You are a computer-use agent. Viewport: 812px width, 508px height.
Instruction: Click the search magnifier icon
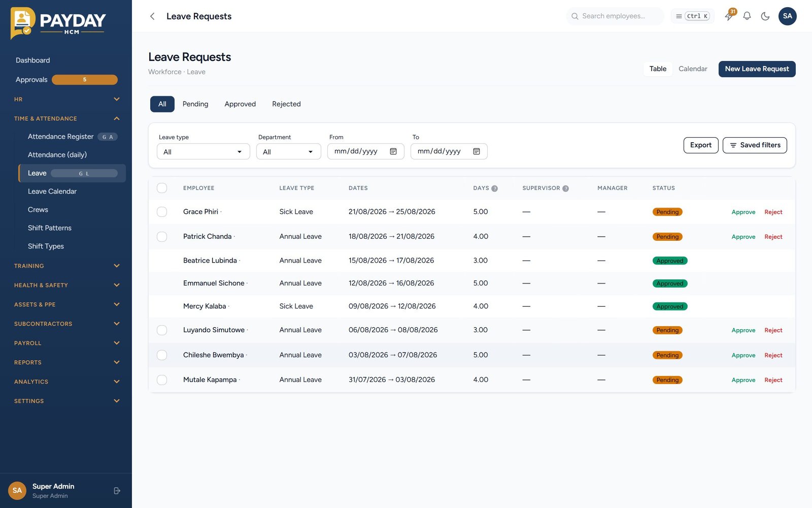point(575,16)
